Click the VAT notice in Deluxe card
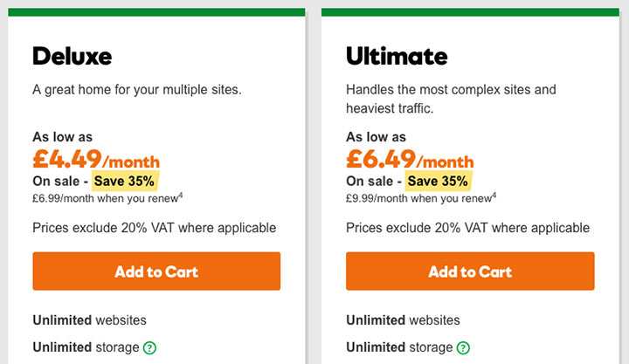This screenshot has width=629, height=364. pos(155,228)
